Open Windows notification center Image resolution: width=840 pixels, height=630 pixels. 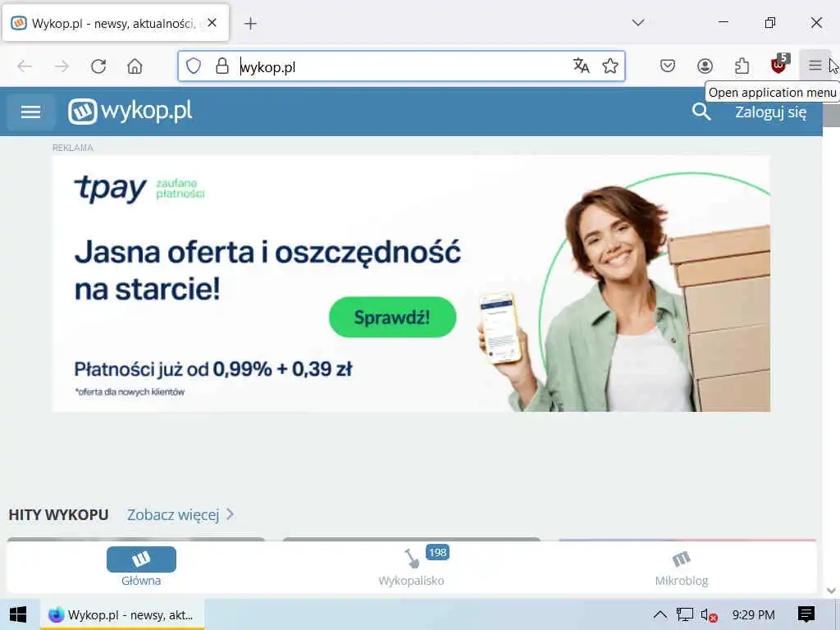pyautogui.click(x=806, y=614)
